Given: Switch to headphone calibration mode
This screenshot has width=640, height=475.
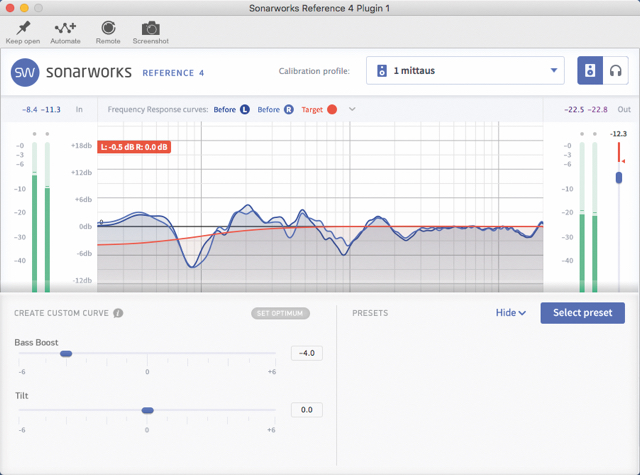Looking at the screenshot, I should pyautogui.click(x=616, y=71).
